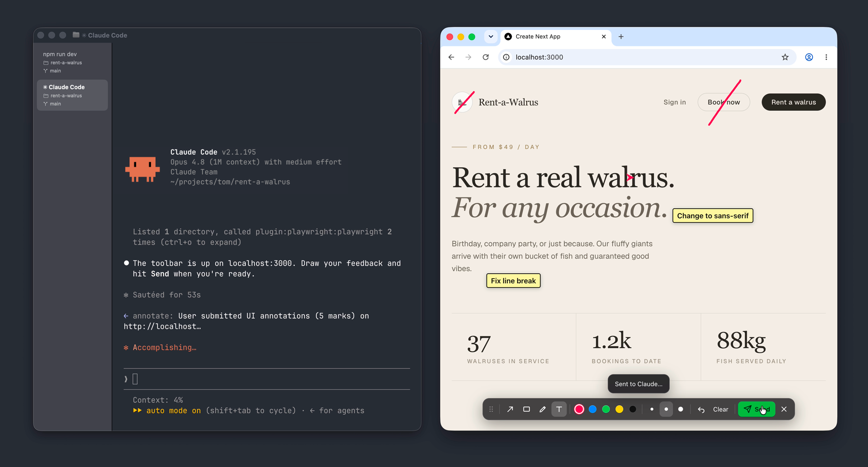Click the Claude Code pixel mascot
Image resolution: width=868 pixels, height=467 pixels.
[x=142, y=169]
